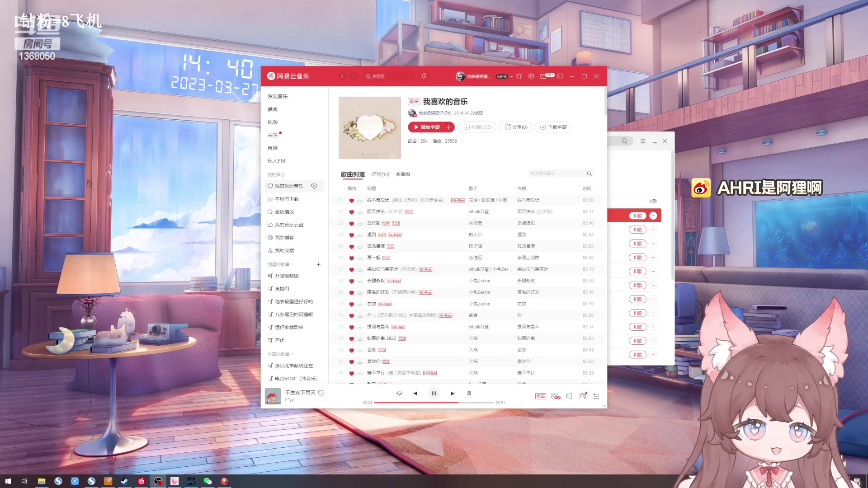The image size is (868, 488).
Task: Open 关注 in the sidebar
Action: click(272, 135)
